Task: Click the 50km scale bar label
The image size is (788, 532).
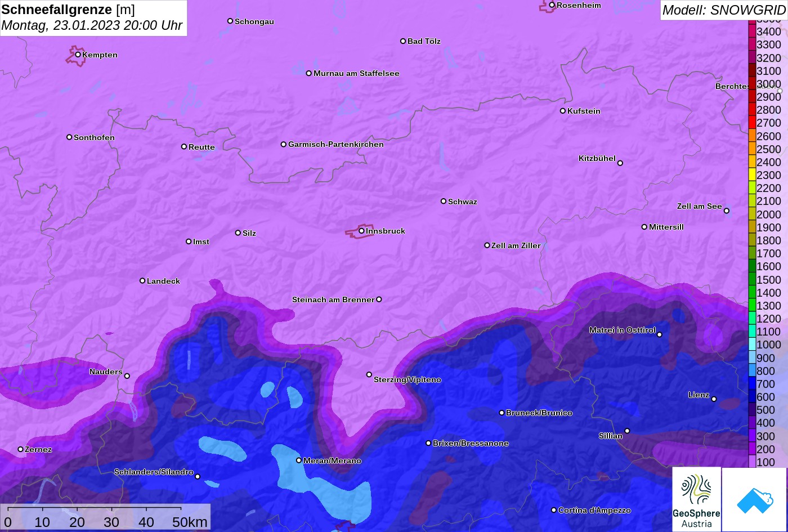Action: click(190, 522)
